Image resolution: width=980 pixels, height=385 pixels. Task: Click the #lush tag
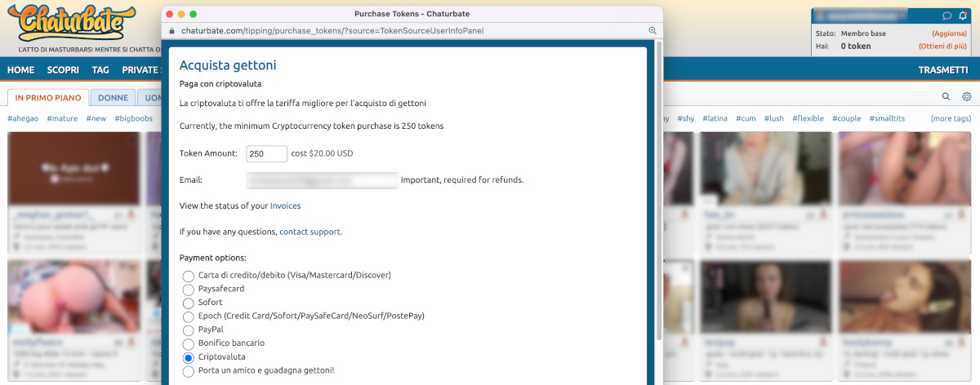point(773,118)
